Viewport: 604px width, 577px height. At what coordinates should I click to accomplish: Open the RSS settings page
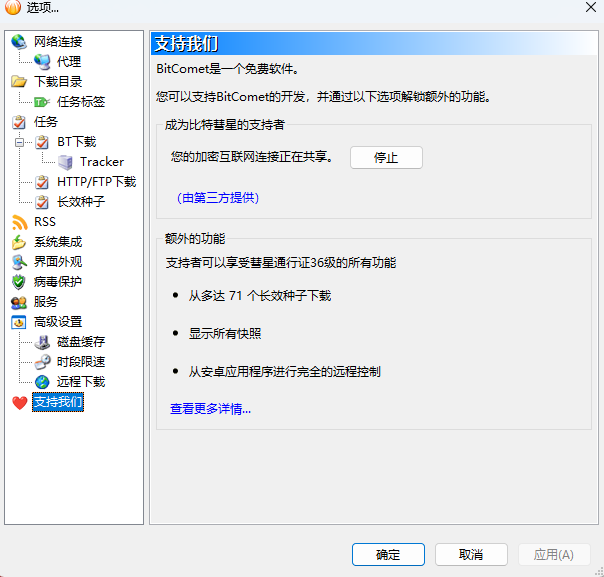click(45, 222)
